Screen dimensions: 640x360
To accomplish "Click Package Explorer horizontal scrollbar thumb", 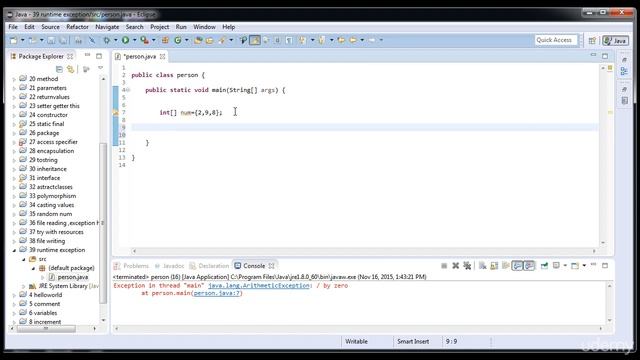I will coord(46,328).
